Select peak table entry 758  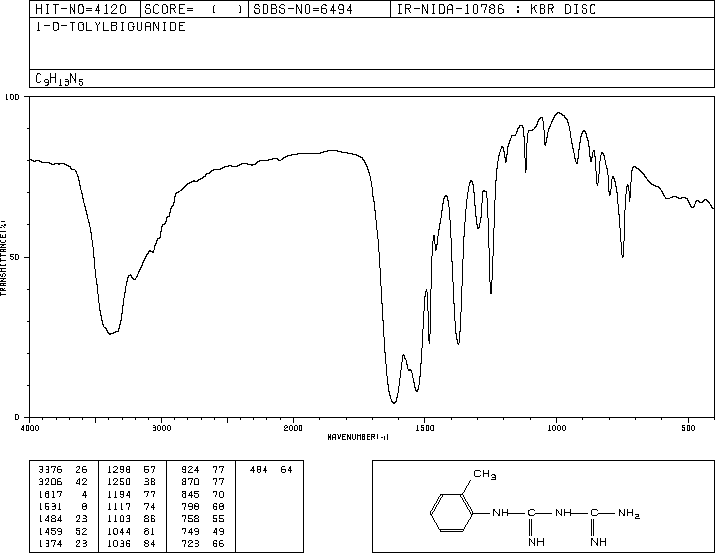(x=203, y=519)
